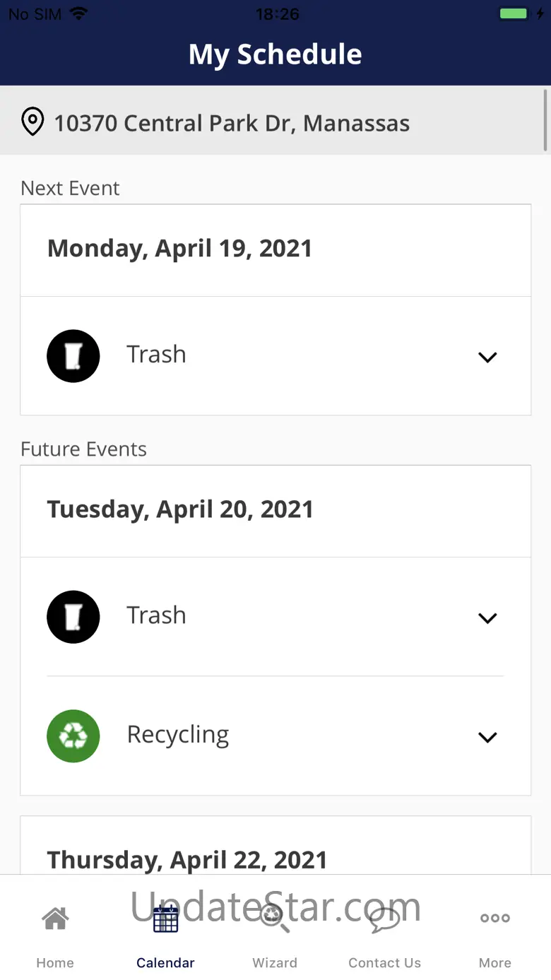Tap the location pin icon
551x980 pixels.
tap(32, 122)
